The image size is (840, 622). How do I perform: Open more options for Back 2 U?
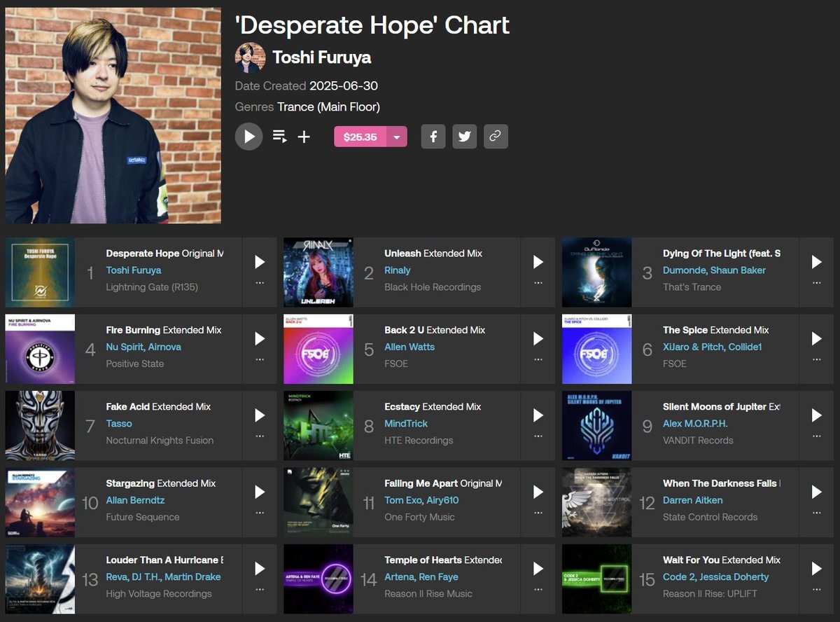coord(538,359)
